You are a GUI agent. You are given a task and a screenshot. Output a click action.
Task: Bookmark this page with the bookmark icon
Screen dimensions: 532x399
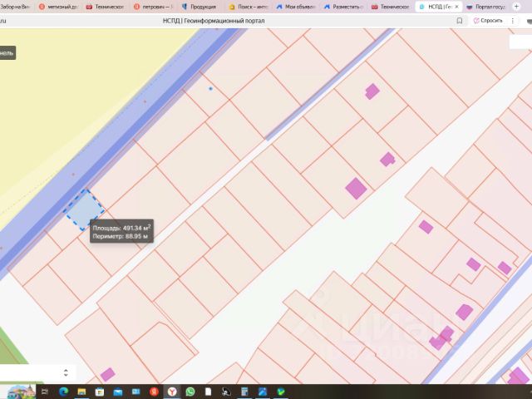pos(460,21)
